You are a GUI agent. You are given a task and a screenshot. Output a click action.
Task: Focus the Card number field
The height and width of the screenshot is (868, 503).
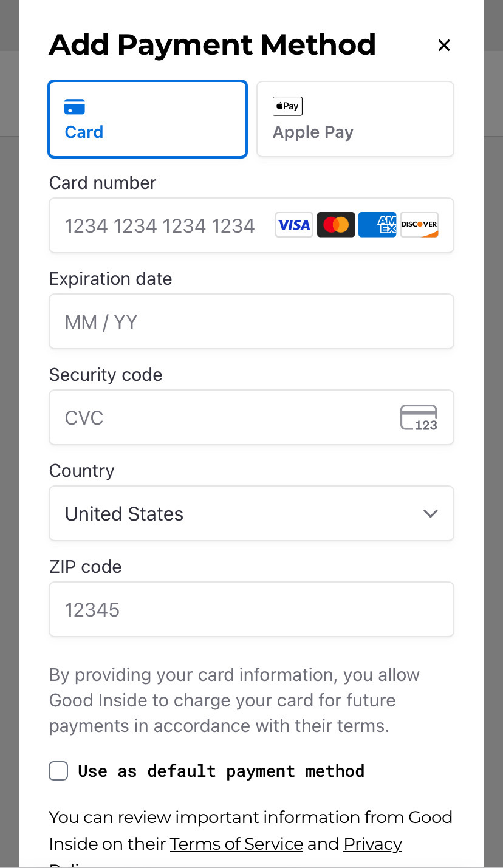[251, 225]
